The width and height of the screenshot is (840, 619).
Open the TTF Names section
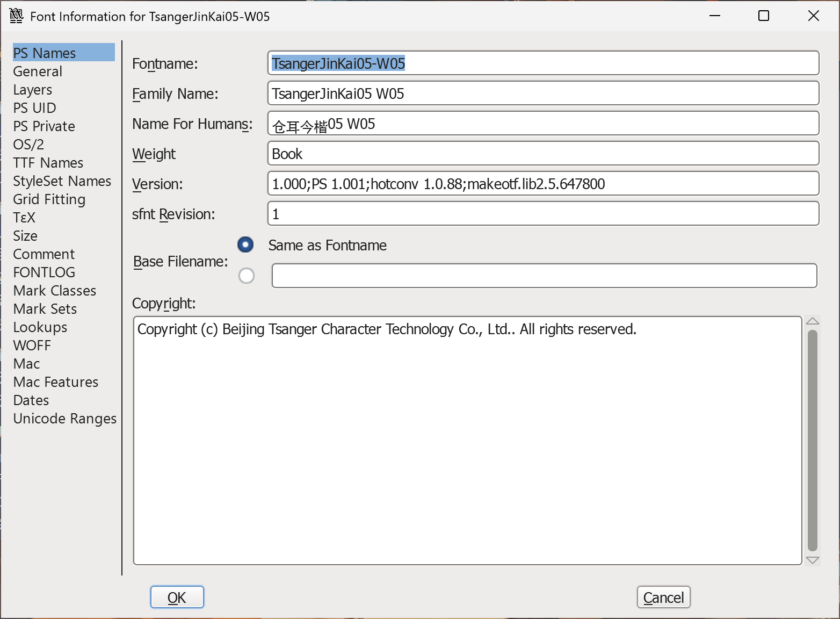point(48,163)
